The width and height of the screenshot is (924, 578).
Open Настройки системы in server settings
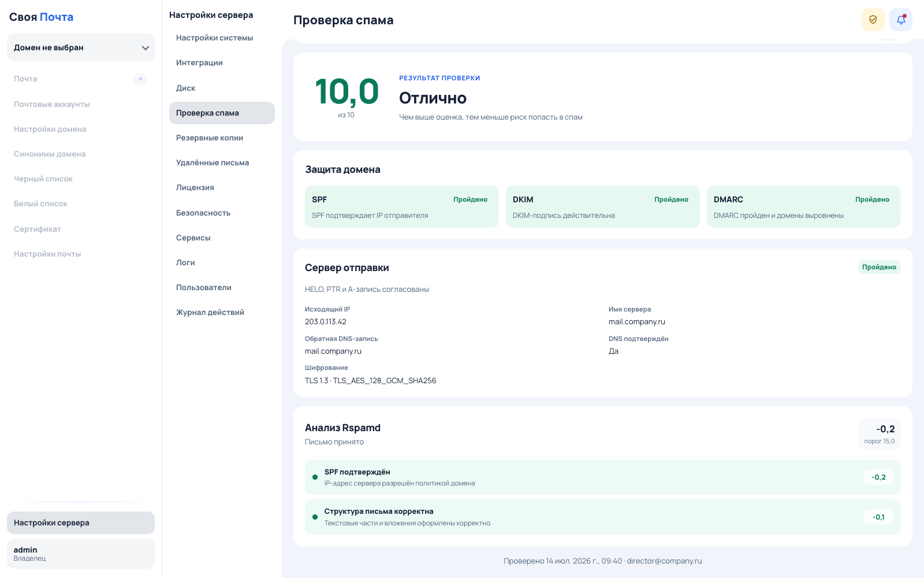point(222,38)
